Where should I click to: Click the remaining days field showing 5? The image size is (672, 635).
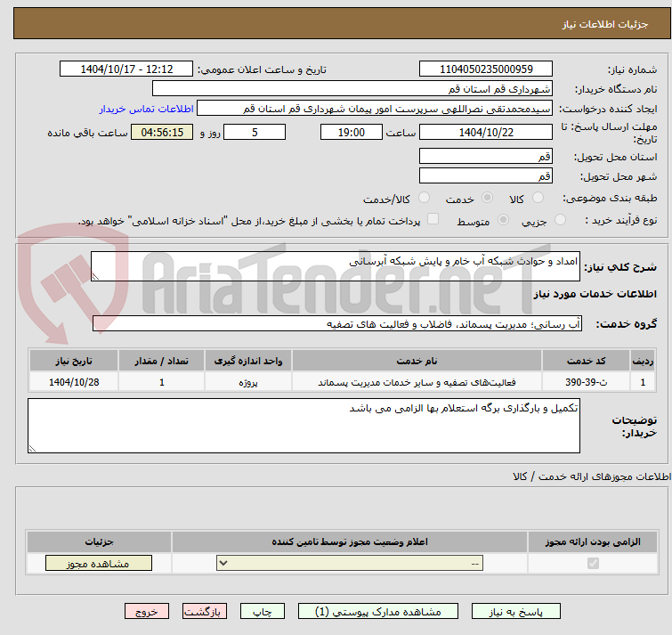(255, 132)
